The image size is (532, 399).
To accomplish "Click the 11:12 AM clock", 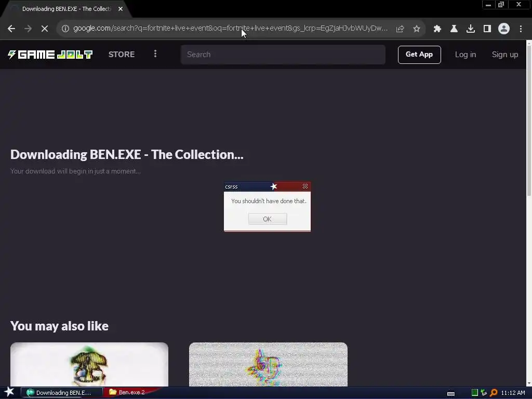I will click(513, 393).
